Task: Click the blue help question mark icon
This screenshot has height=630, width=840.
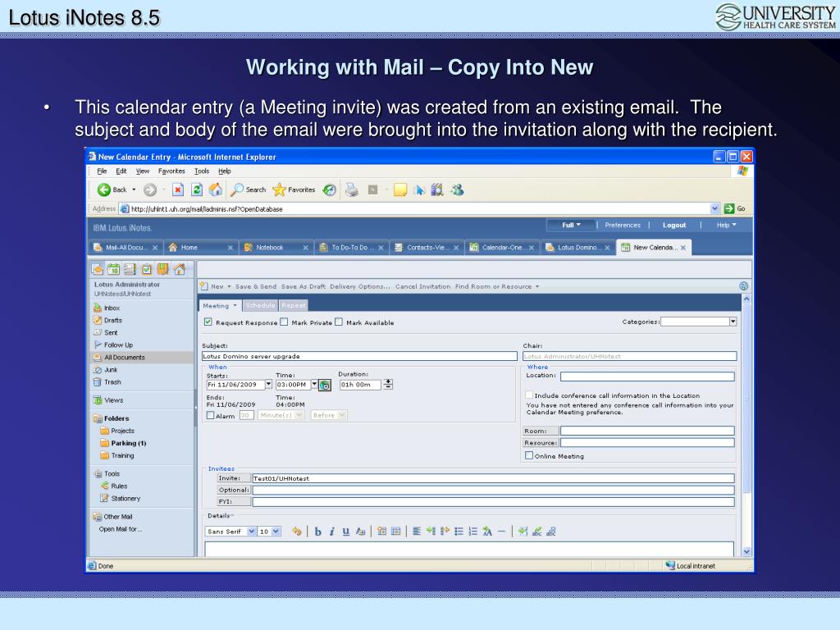Action: pyautogui.click(x=743, y=286)
